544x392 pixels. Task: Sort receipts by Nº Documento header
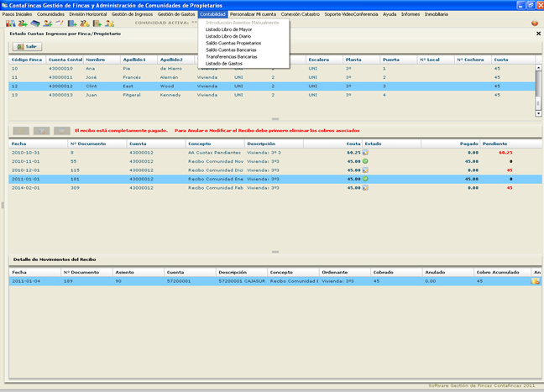[x=97, y=144]
